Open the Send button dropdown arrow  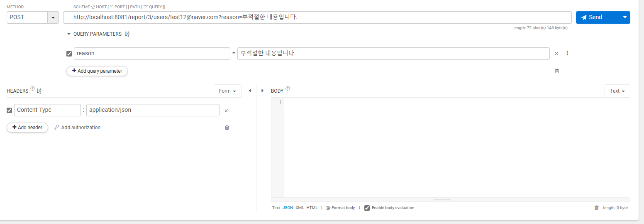[x=625, y=17]
